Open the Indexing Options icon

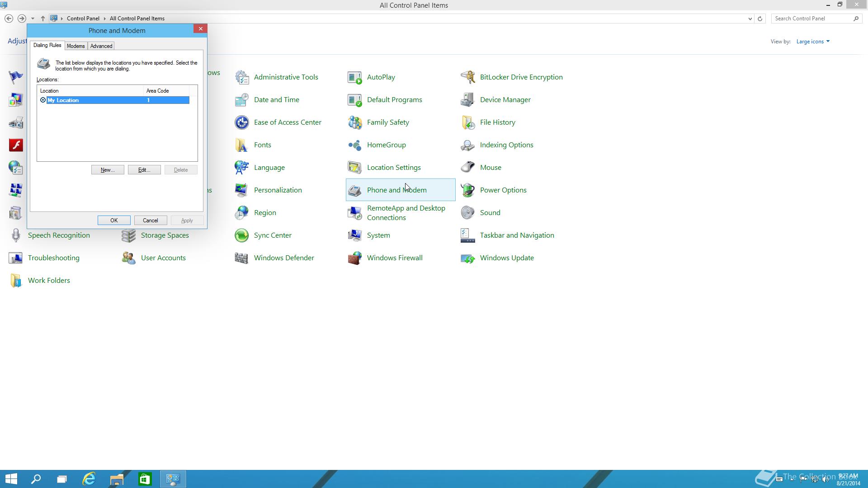[468, 145]
